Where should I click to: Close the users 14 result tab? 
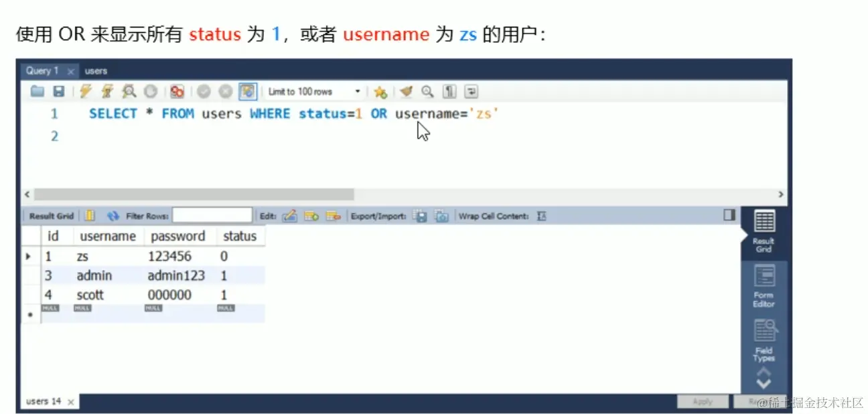pyautogui.click(x=70, y=402)
